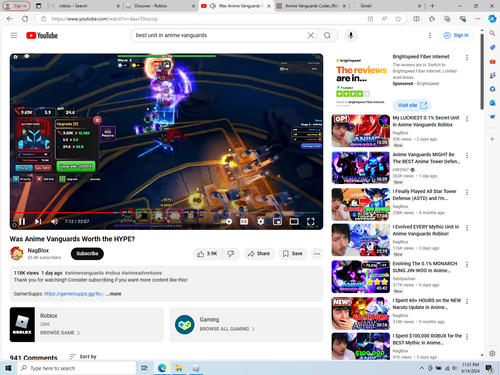The height and width of the screenshot is (375, 500).
Task: Open Sort by comments dropdown
Action: [83, 357]
